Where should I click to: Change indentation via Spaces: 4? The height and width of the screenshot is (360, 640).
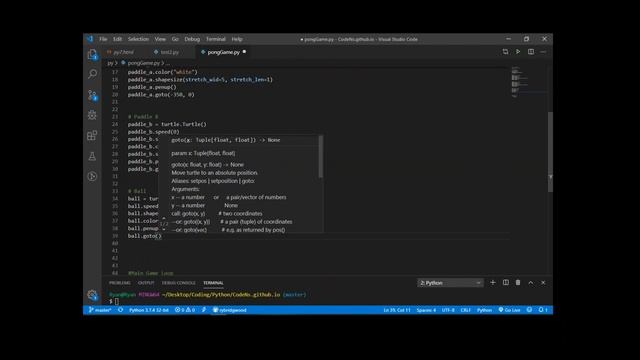click(426, 310)
